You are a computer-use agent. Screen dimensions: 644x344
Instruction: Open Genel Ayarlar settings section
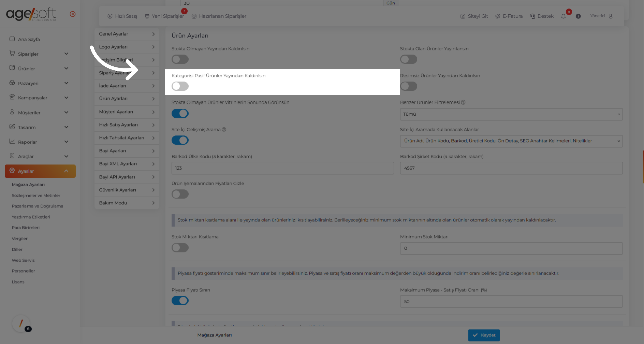[x=127, y=34]
